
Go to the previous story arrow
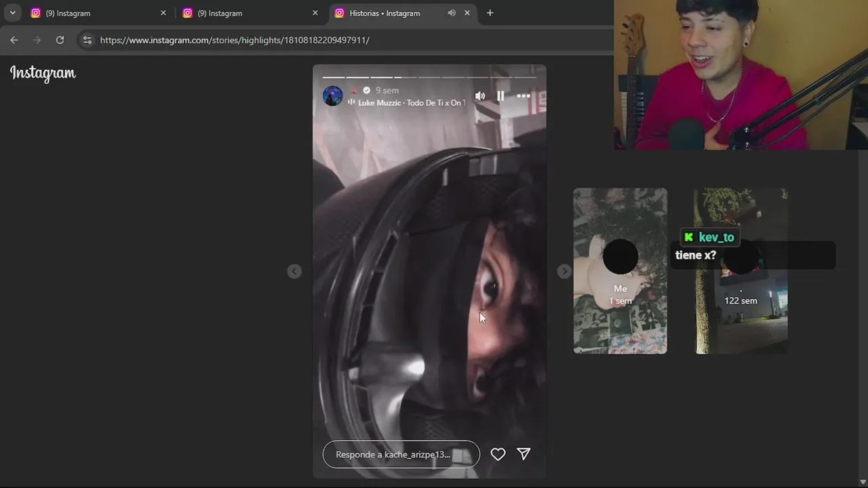tap(294, 271)
